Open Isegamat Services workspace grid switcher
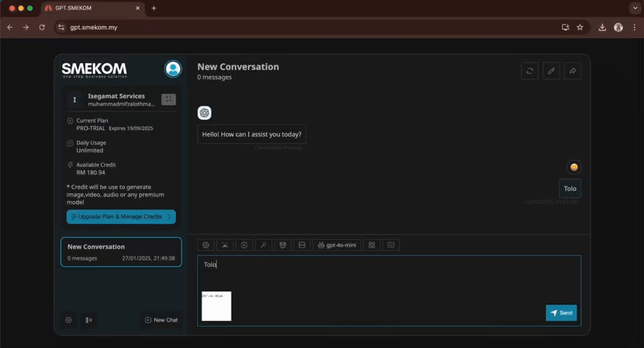Viewport: 644px width, 348px height. coord(169,100)
